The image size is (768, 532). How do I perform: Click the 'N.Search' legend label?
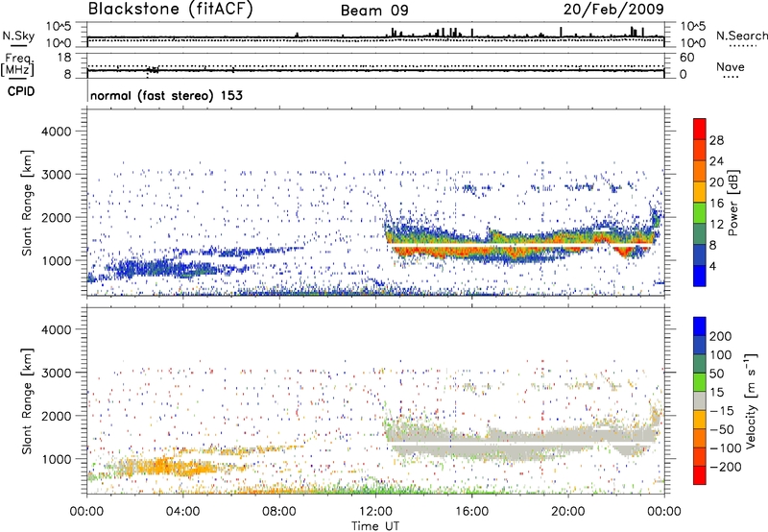point(741,36)
